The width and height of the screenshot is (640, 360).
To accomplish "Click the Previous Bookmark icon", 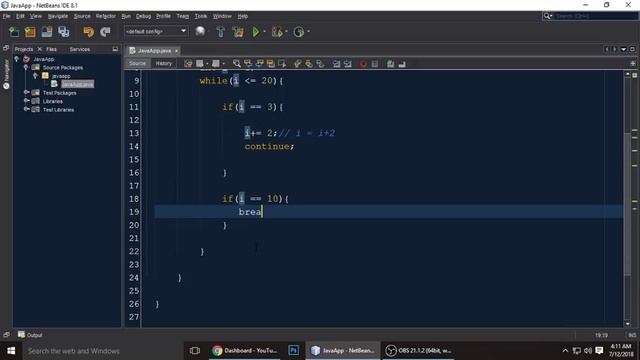I will click(x=298, y=64).
